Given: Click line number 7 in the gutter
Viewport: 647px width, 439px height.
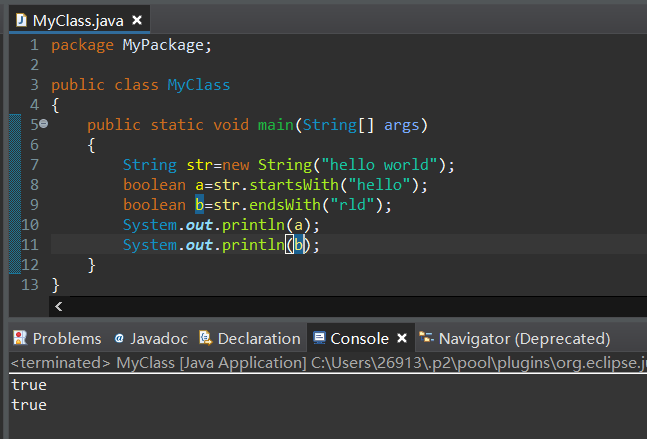Looking at the screenshot, I should pyautogui.click(x=34, y=165).
